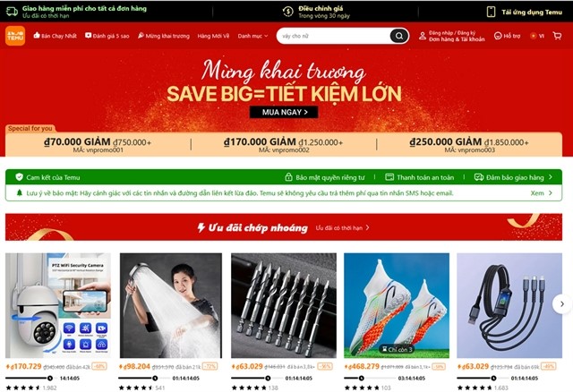Open Hỗ trợ support icon

pos(498,36)
